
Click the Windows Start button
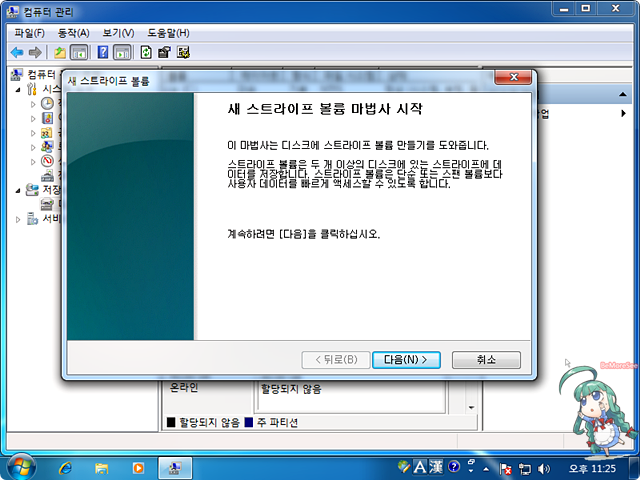click(21, 466)
